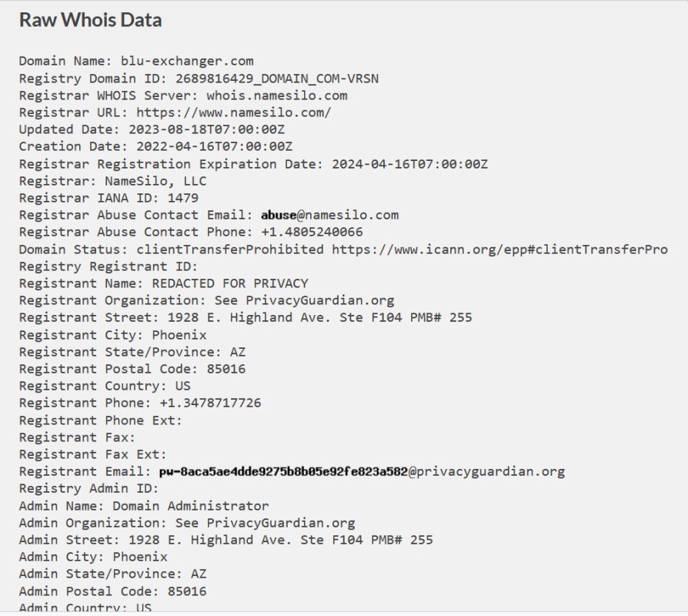Screen dimensions: 688x616
Task: Click the Admin Name Domain Administrator line
Action: coord(144,506)
